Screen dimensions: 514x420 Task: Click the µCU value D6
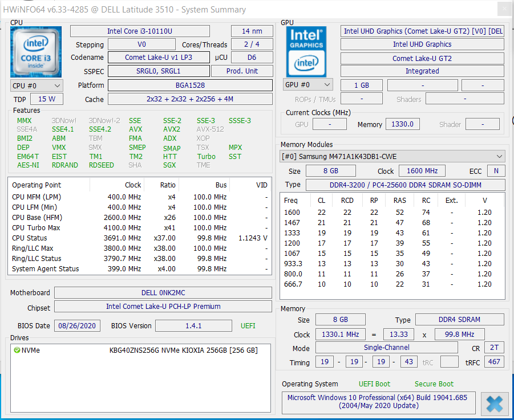pos(252,58)
